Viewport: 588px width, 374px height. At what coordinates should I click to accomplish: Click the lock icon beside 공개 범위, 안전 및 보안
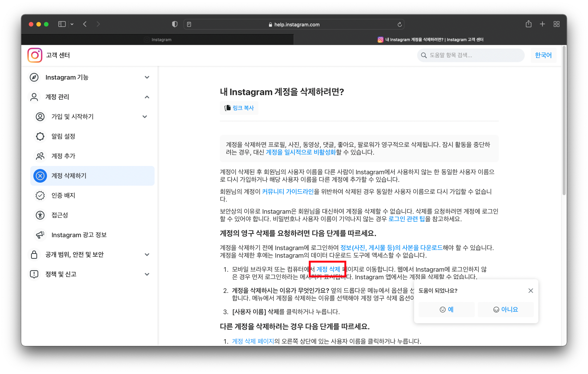34,255
